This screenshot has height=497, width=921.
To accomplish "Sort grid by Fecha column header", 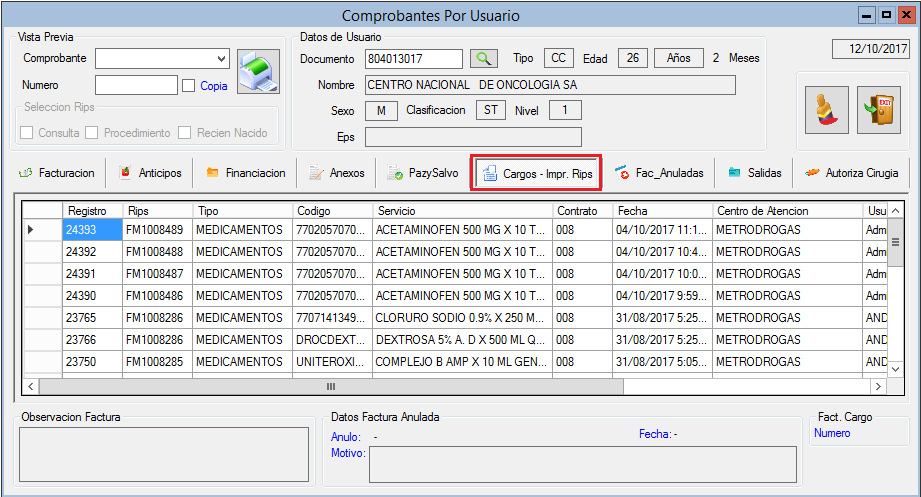I will click(662, 211).
